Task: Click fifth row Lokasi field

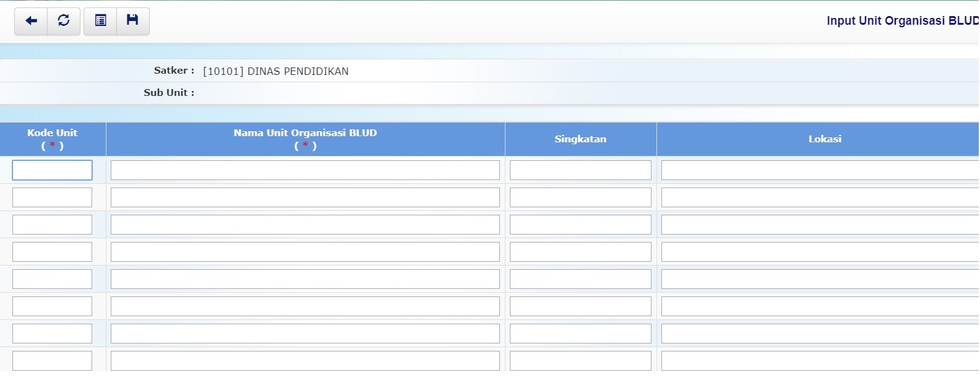Action: coord(820,279)
